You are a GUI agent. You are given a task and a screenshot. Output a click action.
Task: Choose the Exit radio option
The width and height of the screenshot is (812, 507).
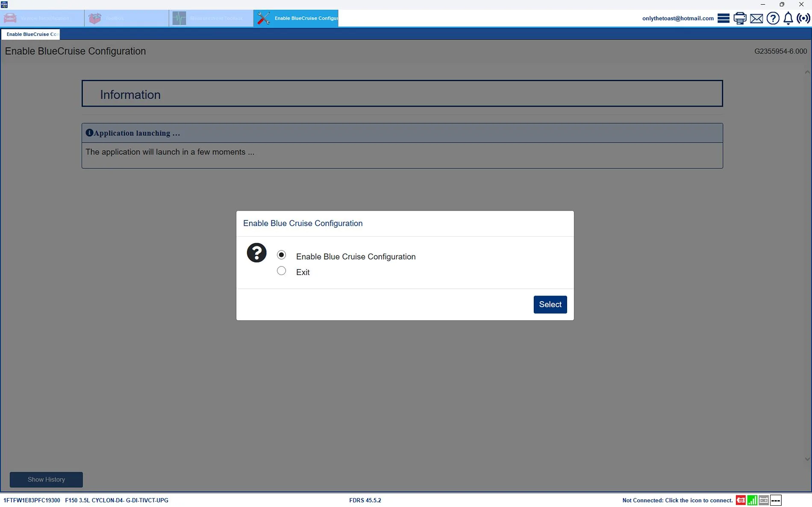(281, 271)
